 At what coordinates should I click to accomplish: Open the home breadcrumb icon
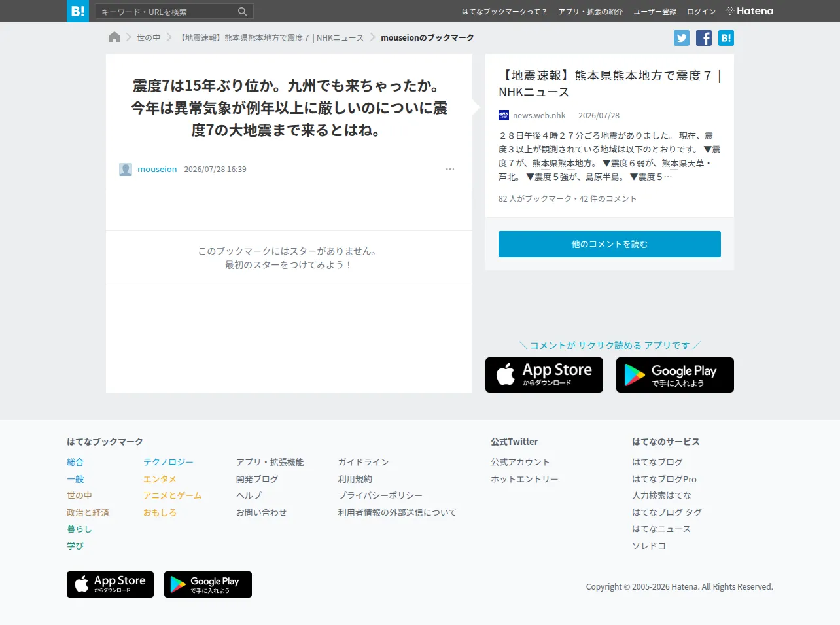click(114, 37)
